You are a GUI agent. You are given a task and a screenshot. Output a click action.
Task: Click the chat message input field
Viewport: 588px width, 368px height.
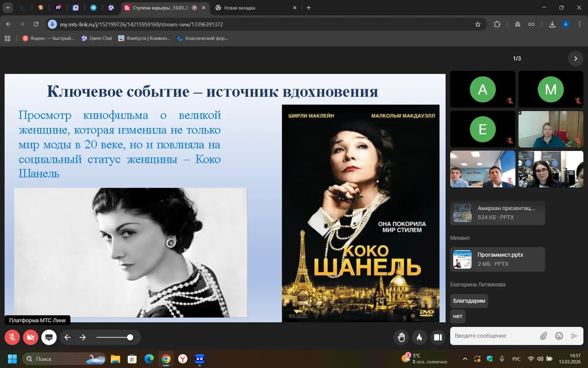point(494,336)
